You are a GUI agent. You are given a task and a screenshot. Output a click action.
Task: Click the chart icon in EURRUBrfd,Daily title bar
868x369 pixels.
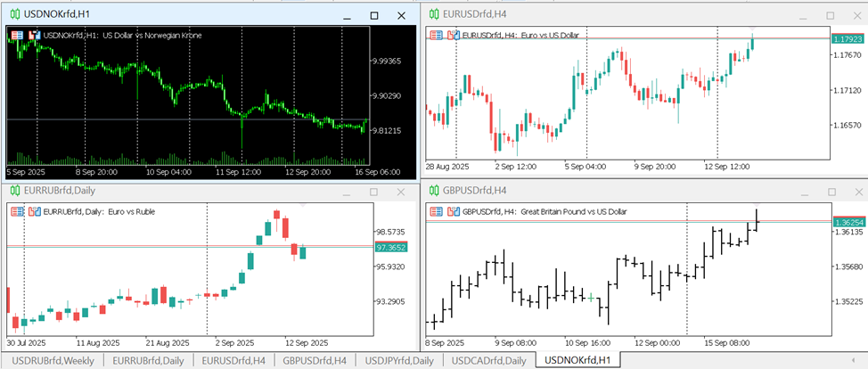point(13,190)
